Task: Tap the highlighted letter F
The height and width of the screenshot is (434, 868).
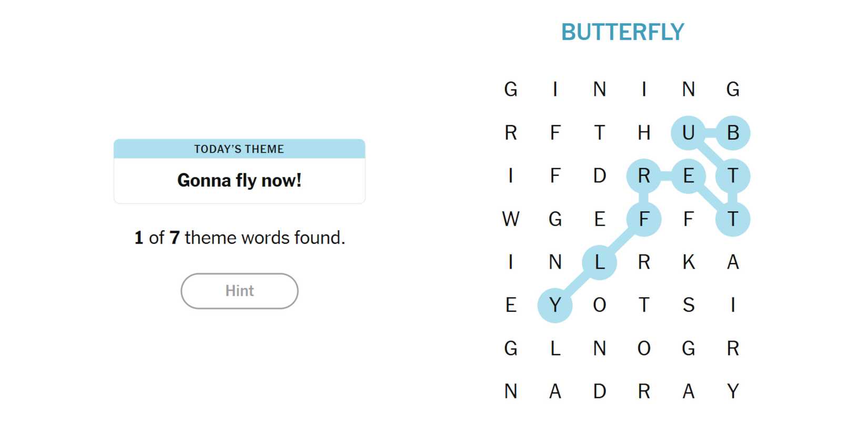Action: (644, 219)
